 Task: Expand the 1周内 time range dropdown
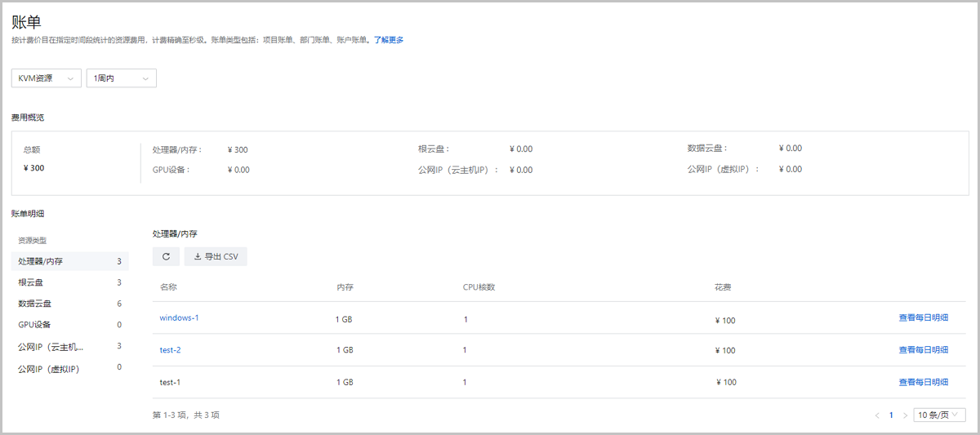pos(121,78)
